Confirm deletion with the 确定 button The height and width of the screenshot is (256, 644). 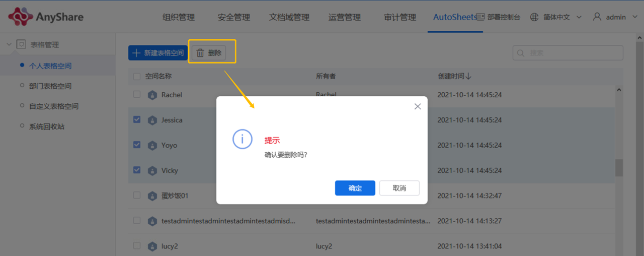point(355,188)
